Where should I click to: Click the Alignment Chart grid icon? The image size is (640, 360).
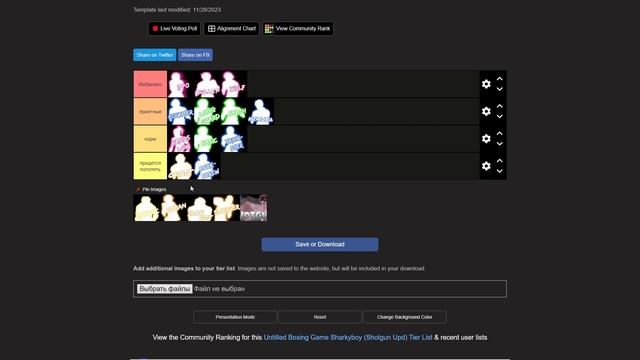[211, 29]
